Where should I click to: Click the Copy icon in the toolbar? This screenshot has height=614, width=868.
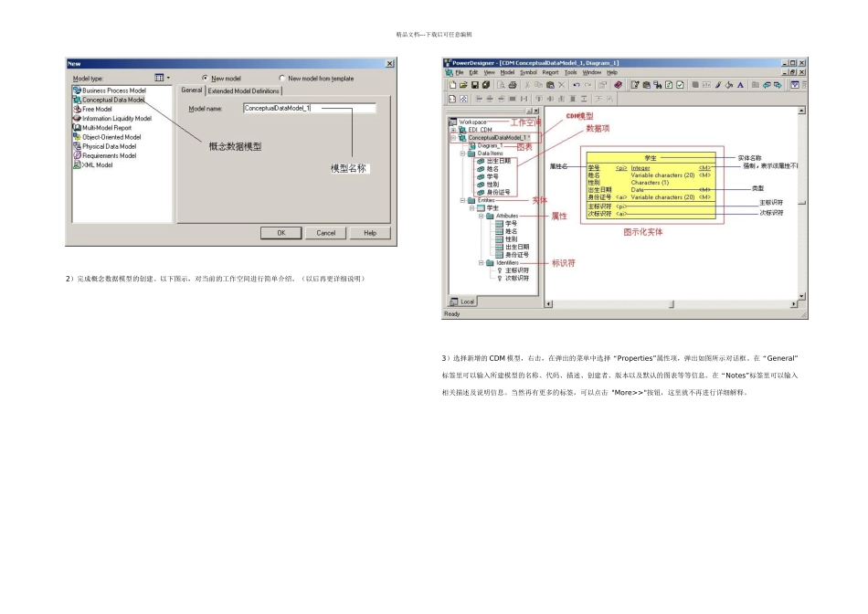[x=538, y=85]
